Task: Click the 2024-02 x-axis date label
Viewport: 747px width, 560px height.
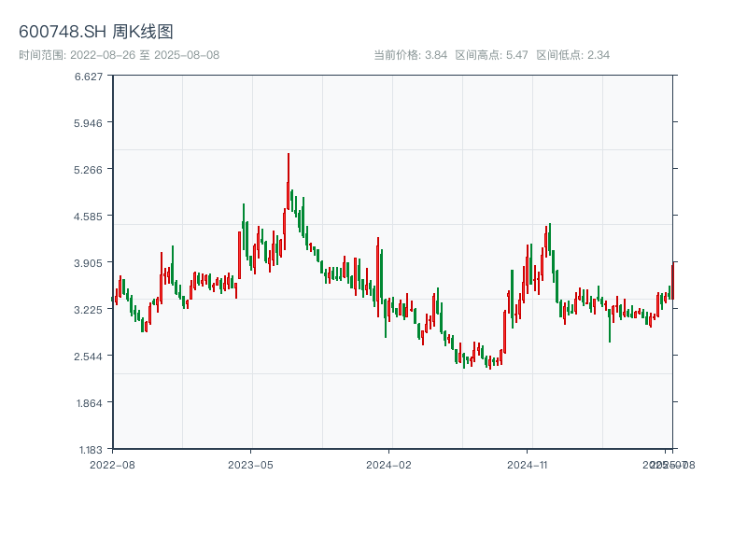Action: (388, 464)
